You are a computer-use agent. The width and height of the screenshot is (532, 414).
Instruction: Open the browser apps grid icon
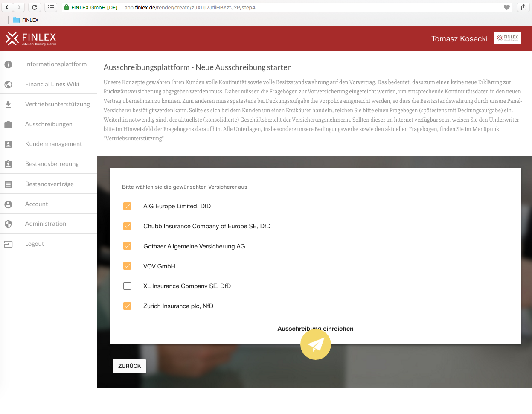[51, 7]
